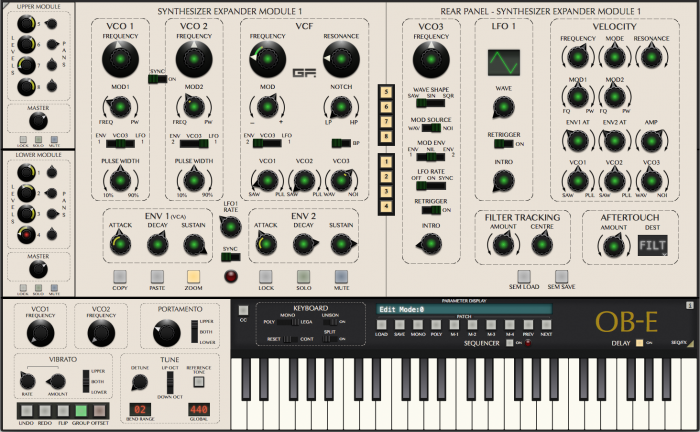Toggle the LFO 1 RETRIGGER switch
This screenshot has width=700, height=432.
point(504,144)
